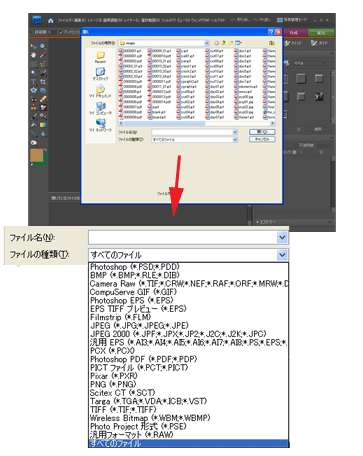
Task: Click the create new folder icon
Action: pos(230,43)
